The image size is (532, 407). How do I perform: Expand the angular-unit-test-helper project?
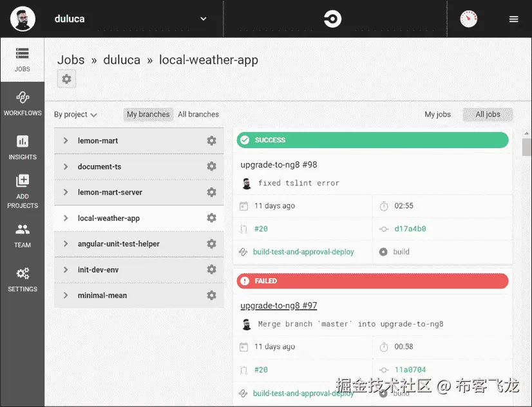click(x=66, y=243)
